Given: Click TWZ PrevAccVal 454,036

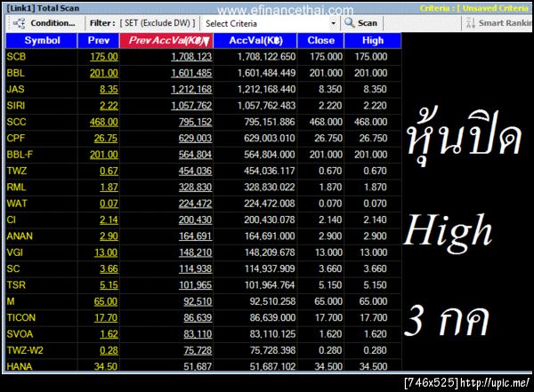Looking at the screenshot, I should [x=196, y=171].
